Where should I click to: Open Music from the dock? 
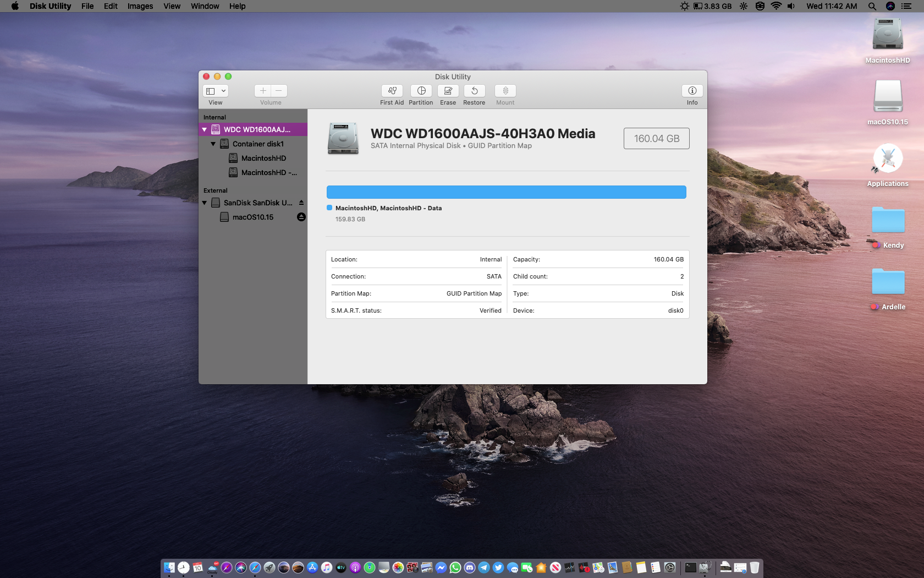tap(327, 568)
